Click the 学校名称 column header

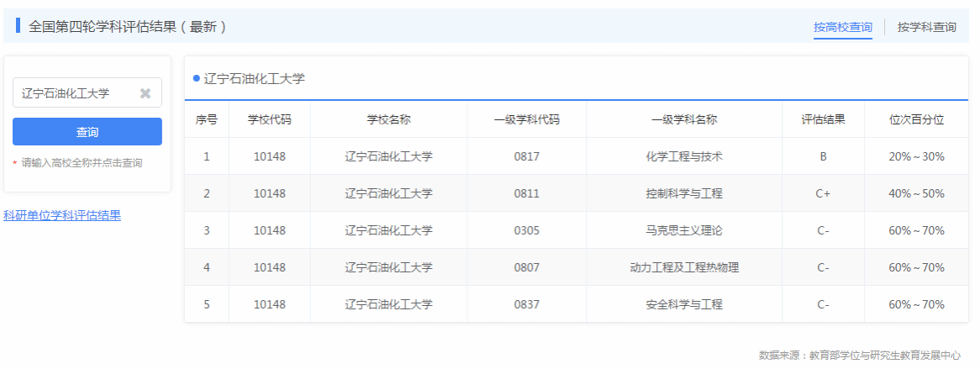389,119
